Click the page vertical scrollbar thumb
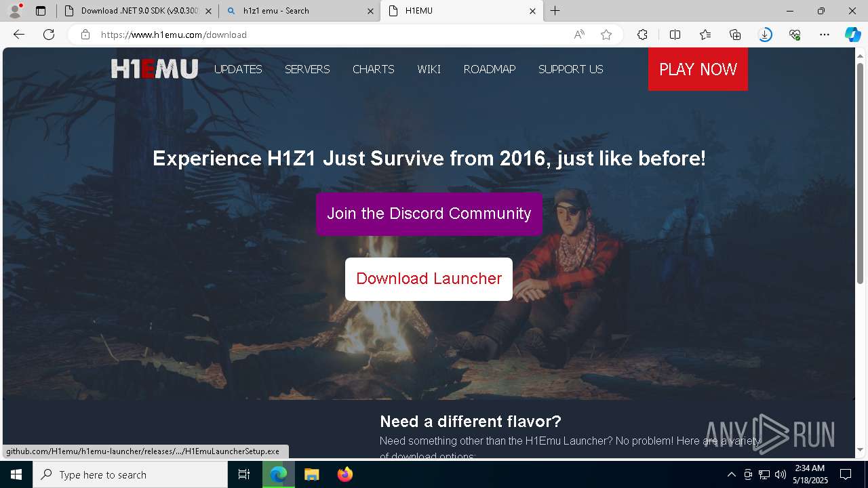This screenshot has width=868, height=488. pyautogui.click(x=860, y=173)
